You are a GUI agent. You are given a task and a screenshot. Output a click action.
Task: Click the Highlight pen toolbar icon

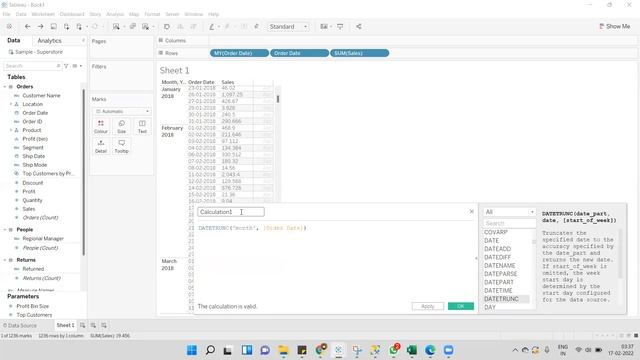(x=211, y=27)
